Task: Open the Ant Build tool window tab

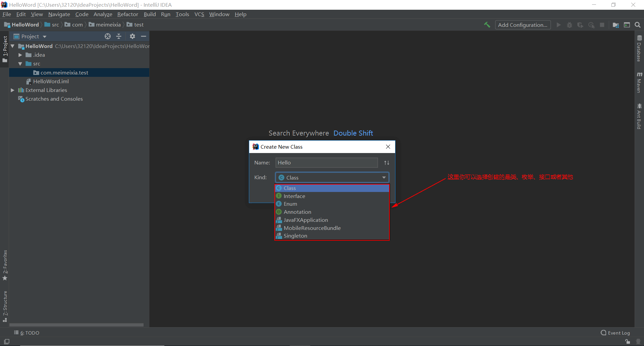Action: coord(639,116)
